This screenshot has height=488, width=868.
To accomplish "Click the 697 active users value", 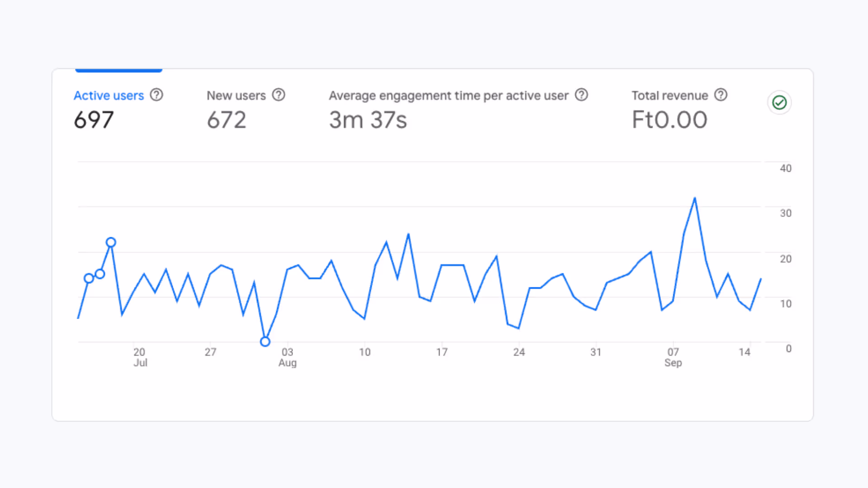I will (94, 120).
